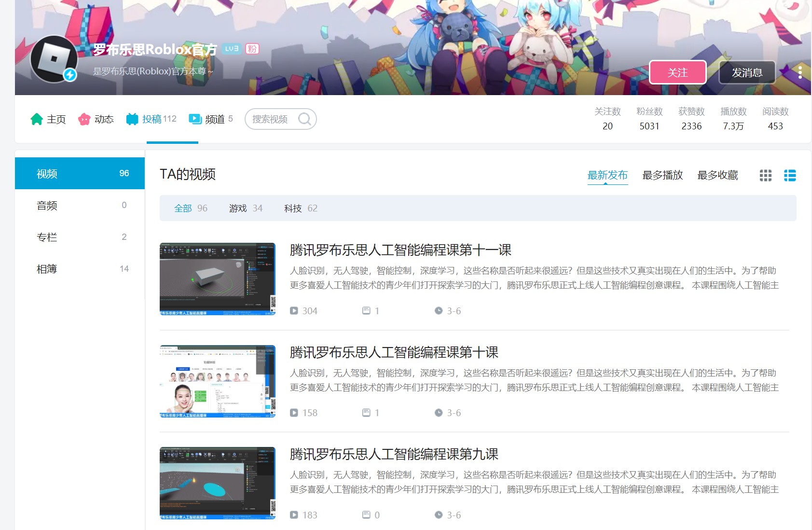
Task: Click the 发消息 send message button
Action: tap(747, 72)
